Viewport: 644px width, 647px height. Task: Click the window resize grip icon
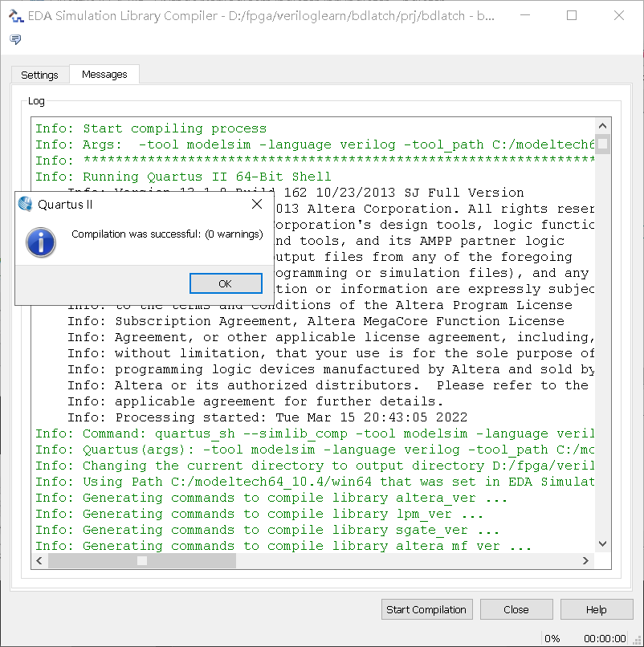(x=637, y=640)
